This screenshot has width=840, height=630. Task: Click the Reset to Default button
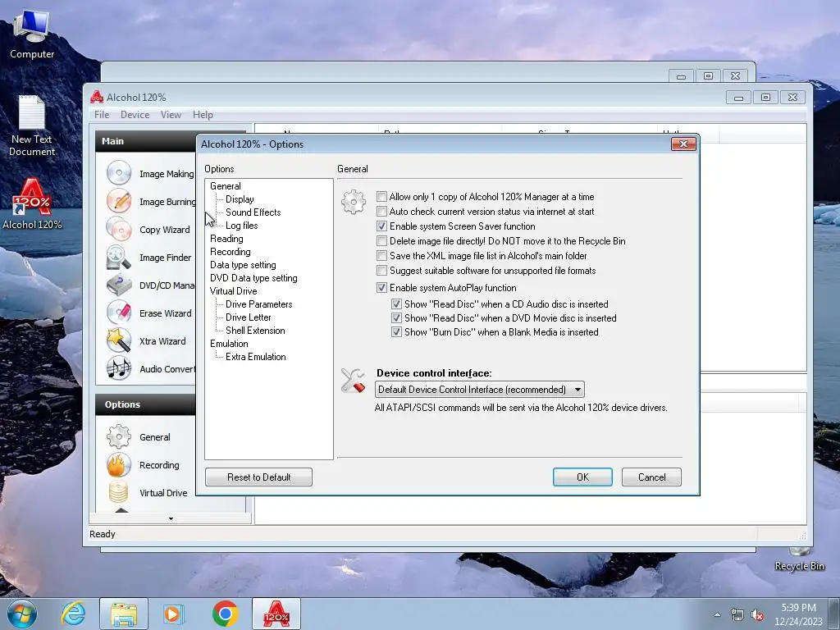click(x=258, y=477)
